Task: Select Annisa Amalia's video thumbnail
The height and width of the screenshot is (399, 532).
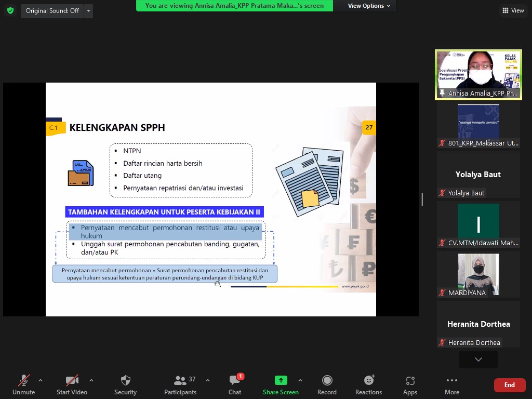Action: (478, 74)
